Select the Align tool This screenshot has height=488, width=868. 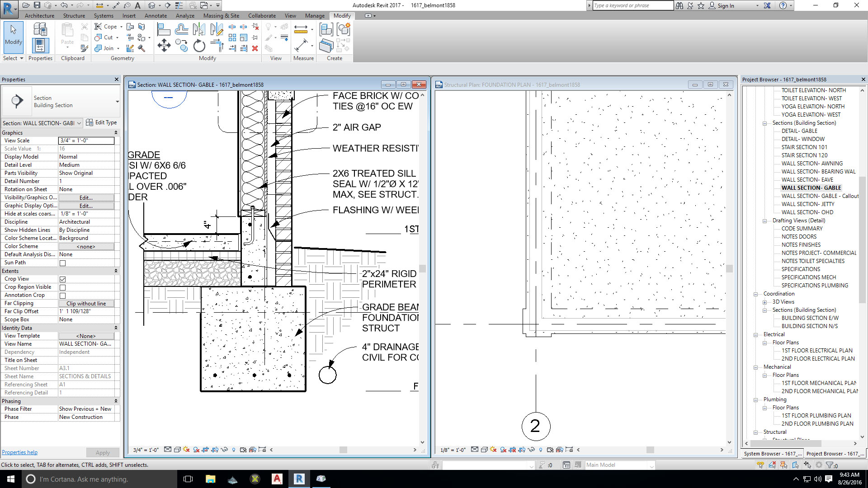[164, 30]
